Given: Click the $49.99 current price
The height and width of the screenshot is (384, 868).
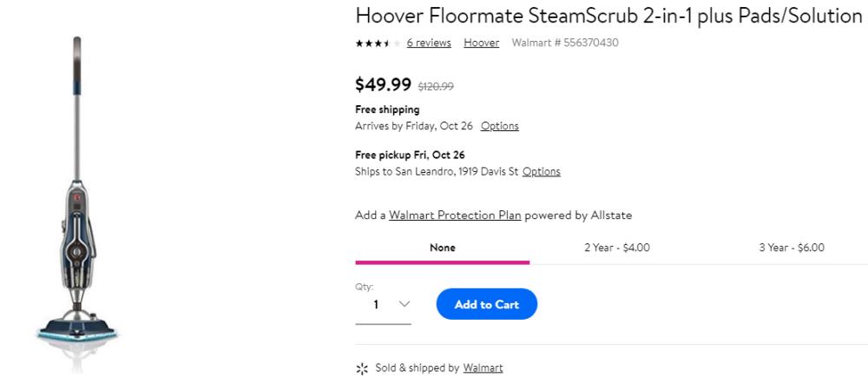Looking at the screenshot, I should 383,84.
